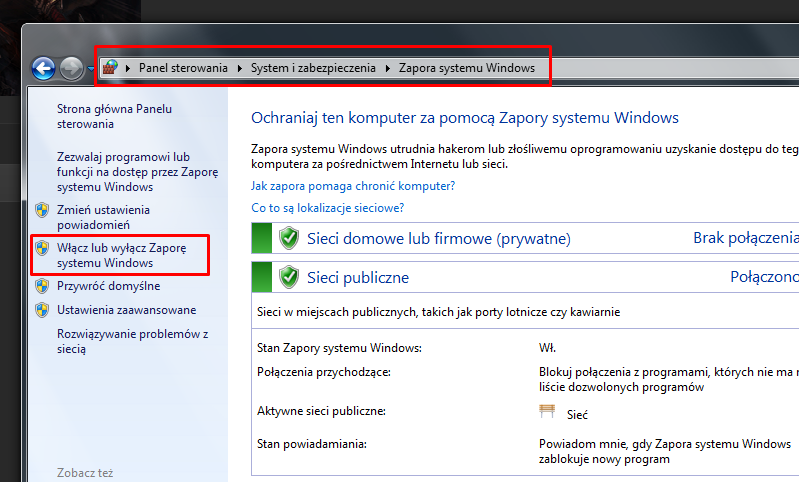Click green shield icon for Sieci publiczne
799x482 pixels.
click(x=289, y=277)
